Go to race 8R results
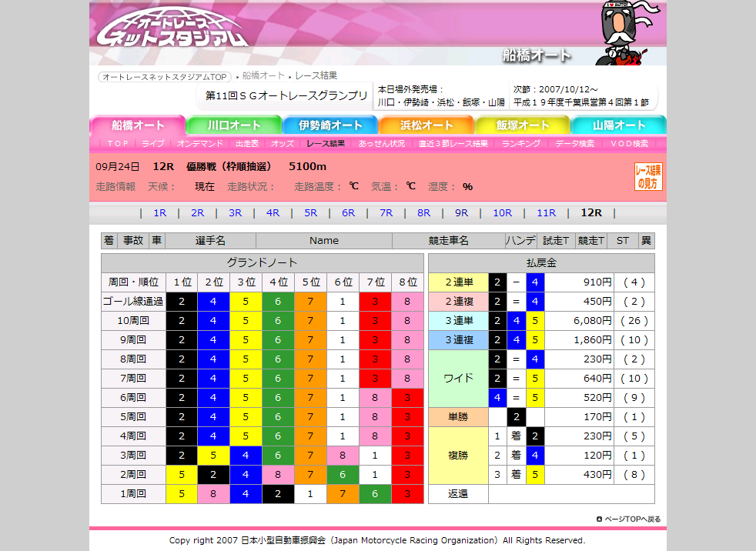Viewport: 756px width, 551px height. pos(423,213)
